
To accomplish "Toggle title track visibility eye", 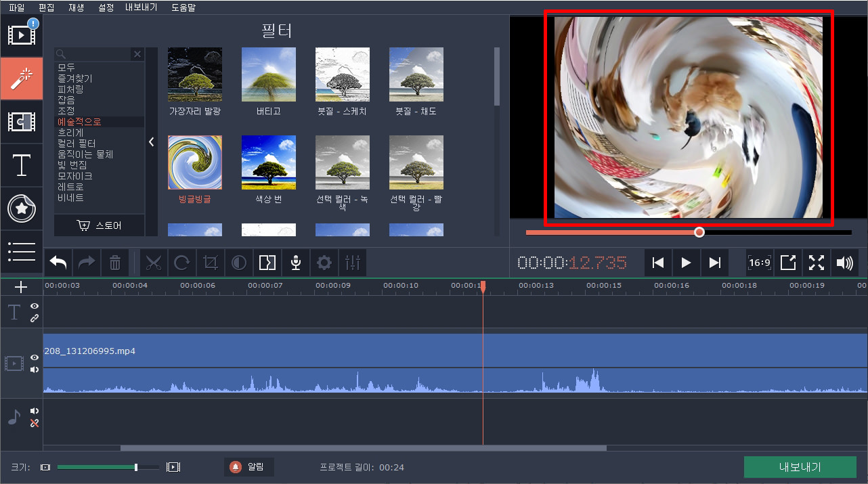I will (x=35, y=306).
